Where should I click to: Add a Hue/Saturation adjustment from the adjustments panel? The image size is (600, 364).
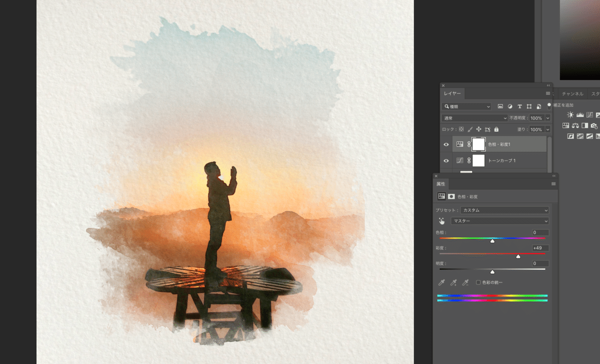(x=566, y=125)
